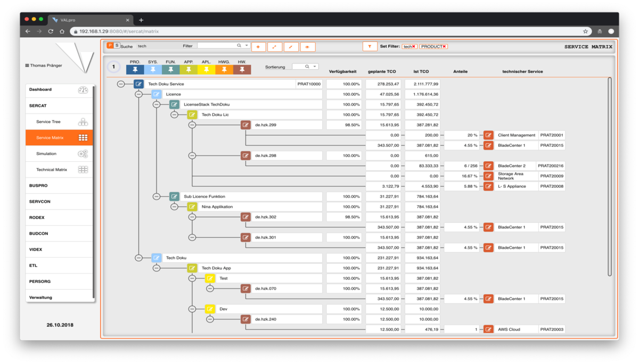639x364 pixels.
Task: Edit the Test row yellow icon
Action: coord(210,278)
